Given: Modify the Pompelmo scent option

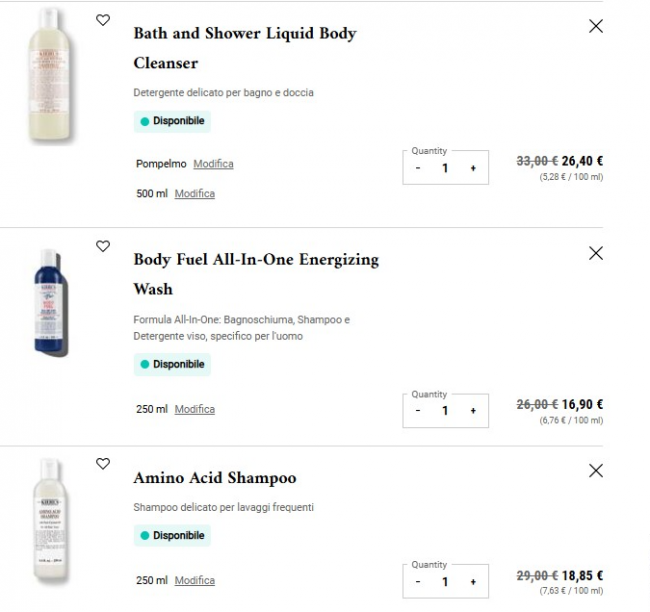Looking at the screenshot, I should click(x=213, y=164).
